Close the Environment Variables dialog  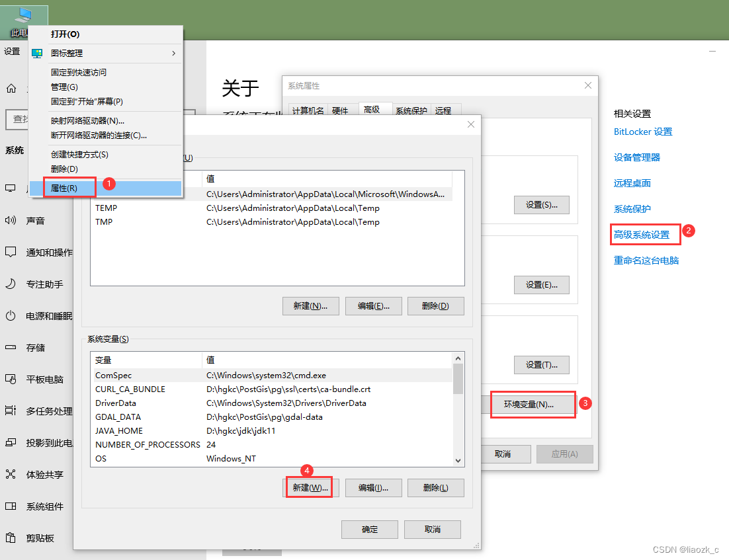(x=471, y=124)
